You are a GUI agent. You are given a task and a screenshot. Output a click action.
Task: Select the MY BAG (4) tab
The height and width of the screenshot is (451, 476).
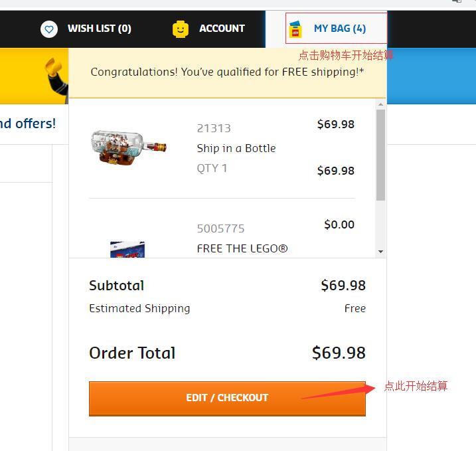point(339,29)
